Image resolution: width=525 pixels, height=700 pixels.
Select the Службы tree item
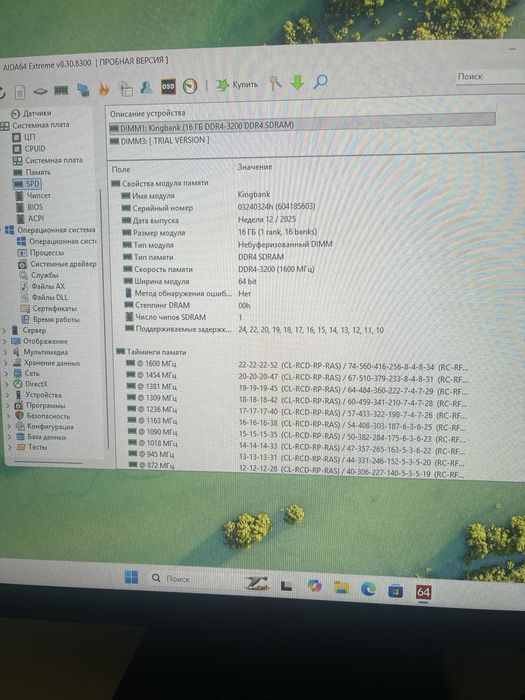38,275
